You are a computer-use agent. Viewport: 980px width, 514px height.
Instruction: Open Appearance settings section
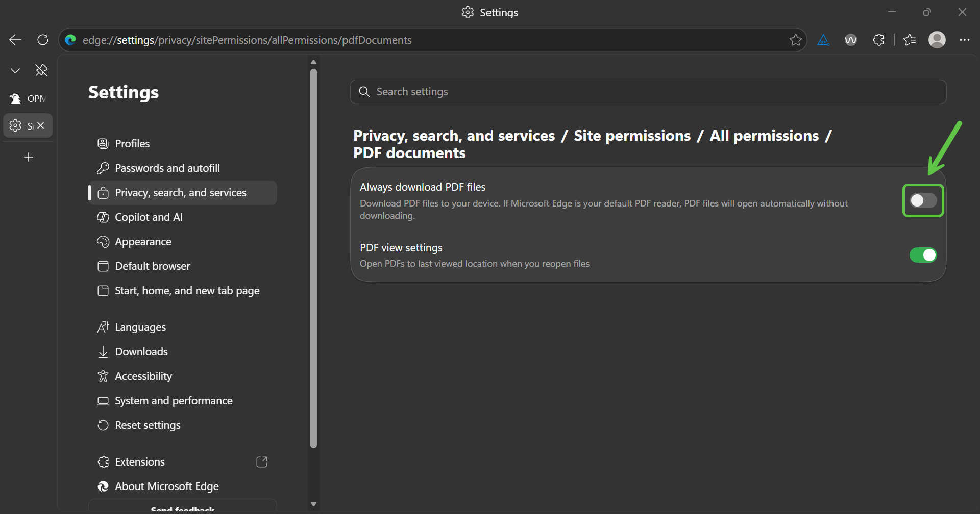[x=183, y=242]
